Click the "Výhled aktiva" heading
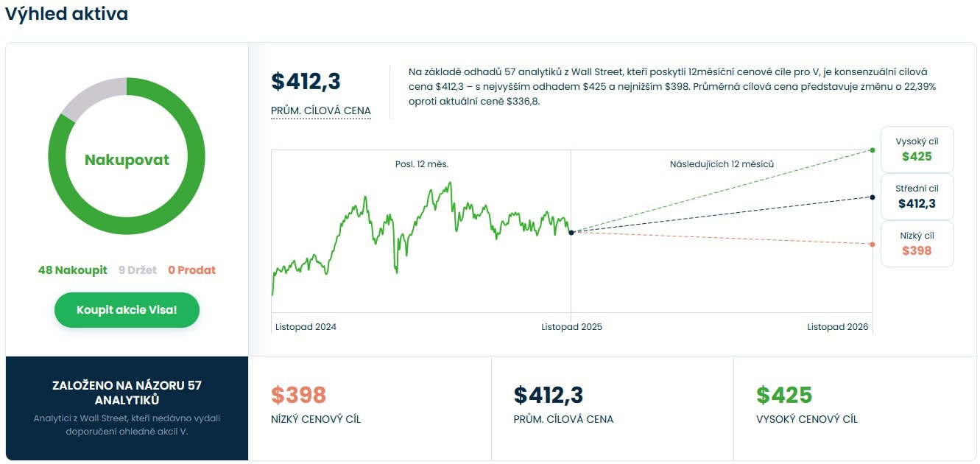This screenshot has width=980, height=464. click(x=66, y=14)
